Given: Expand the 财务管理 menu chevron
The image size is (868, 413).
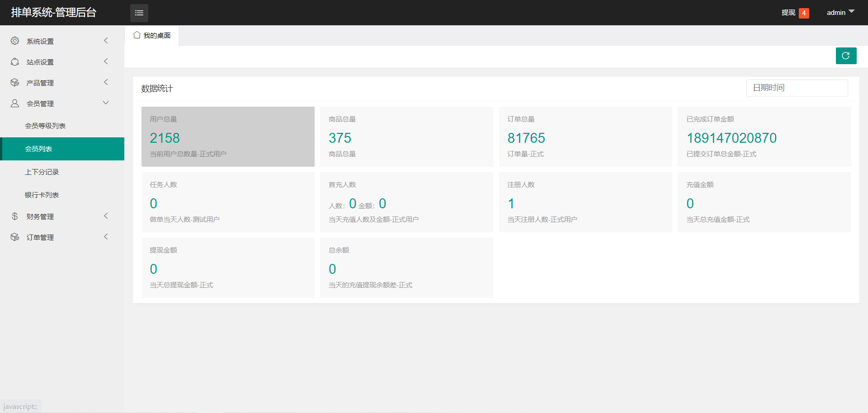Looking at the screenshot, I should click(x=106, y=216).
